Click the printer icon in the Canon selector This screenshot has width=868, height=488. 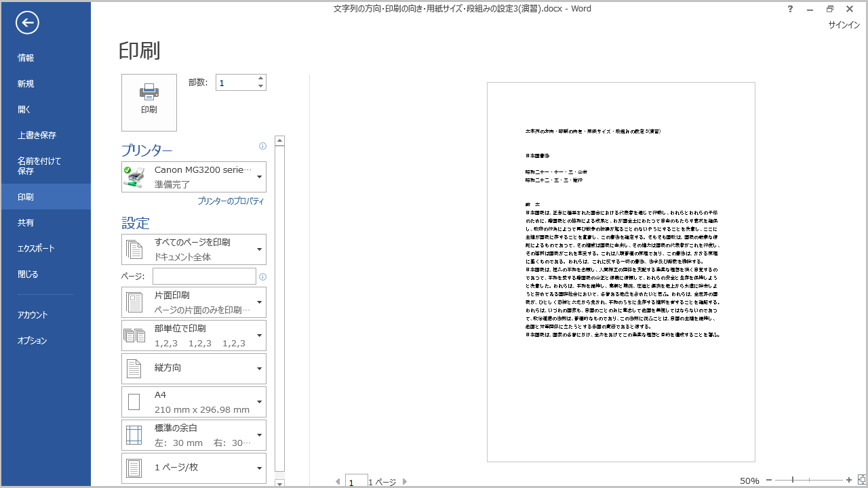[134, 177]
